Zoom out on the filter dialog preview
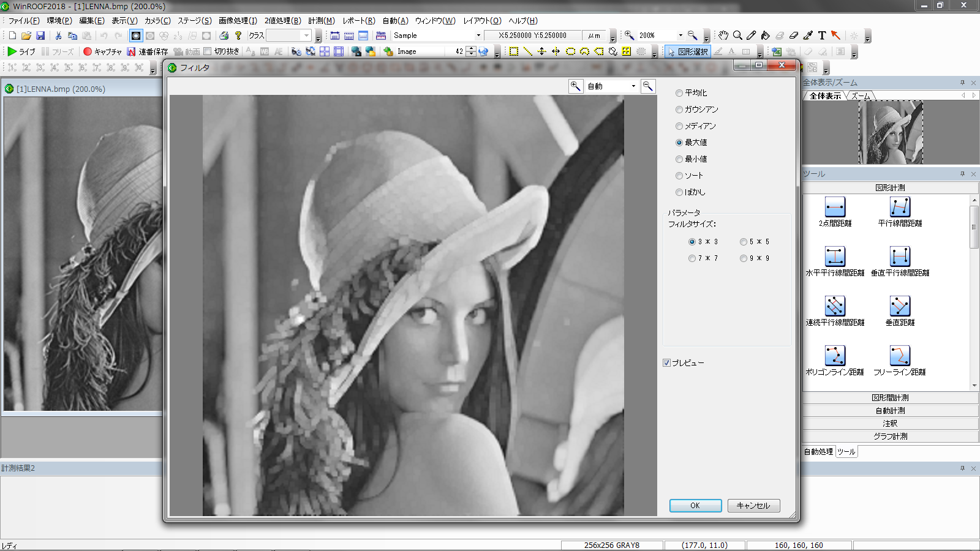Image resolution: width=980 pixels, height=551 pixels. tap(648, 86)
